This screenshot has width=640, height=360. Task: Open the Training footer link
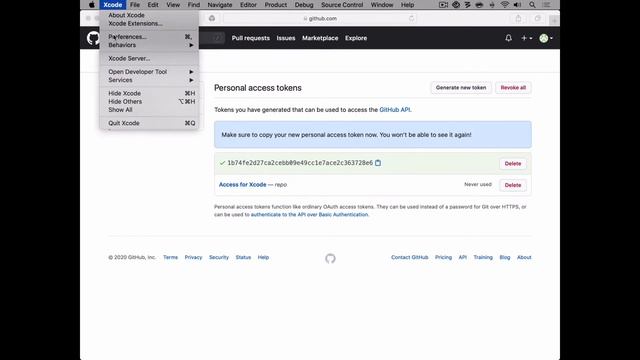pos(483,257)
